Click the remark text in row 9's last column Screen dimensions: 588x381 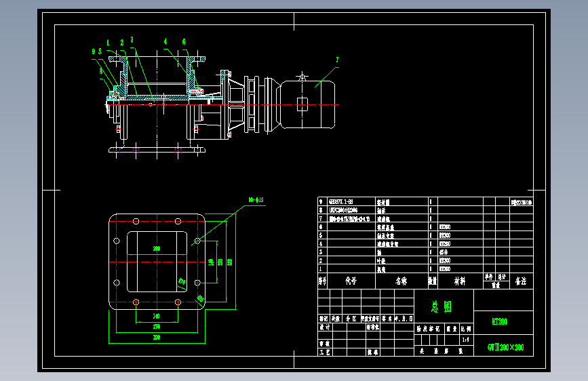click(x=522, y=202)
